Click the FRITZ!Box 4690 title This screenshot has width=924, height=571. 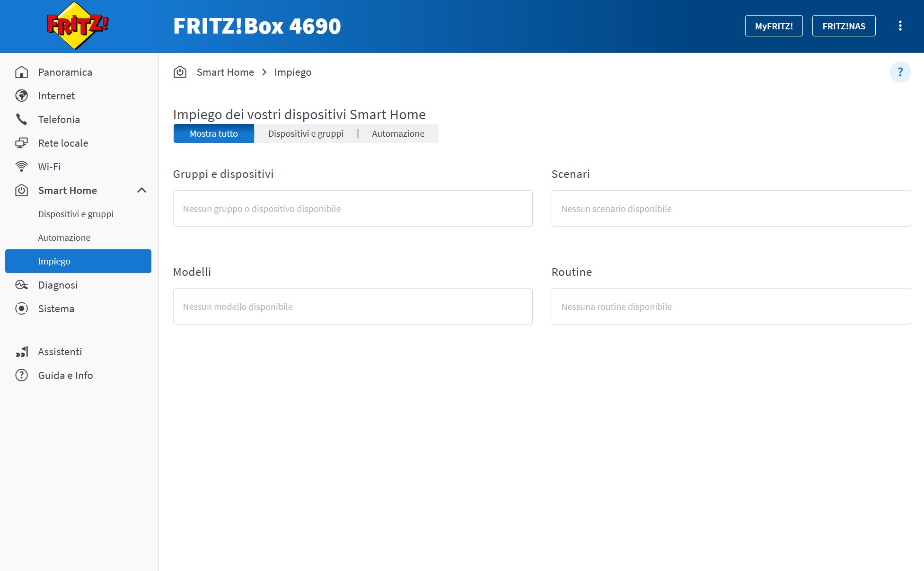point(257,26)
